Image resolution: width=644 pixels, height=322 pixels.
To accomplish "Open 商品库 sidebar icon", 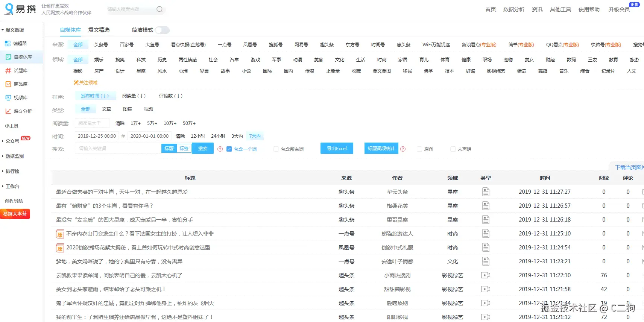I will [8, 84].
